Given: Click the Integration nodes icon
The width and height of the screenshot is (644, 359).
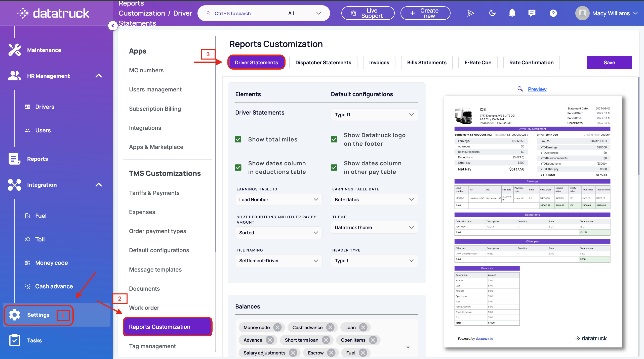Looking at the screenshot, I should (15, 185).
